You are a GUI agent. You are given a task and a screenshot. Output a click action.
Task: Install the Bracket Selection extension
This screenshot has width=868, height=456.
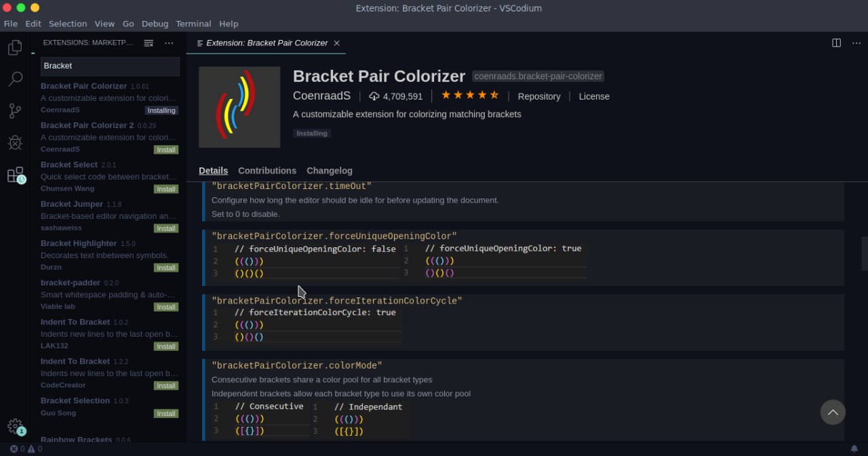pos(166,413)
